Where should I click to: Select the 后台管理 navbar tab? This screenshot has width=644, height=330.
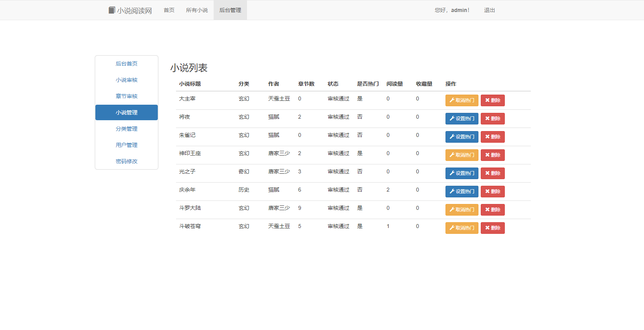[x=230, y=10]
